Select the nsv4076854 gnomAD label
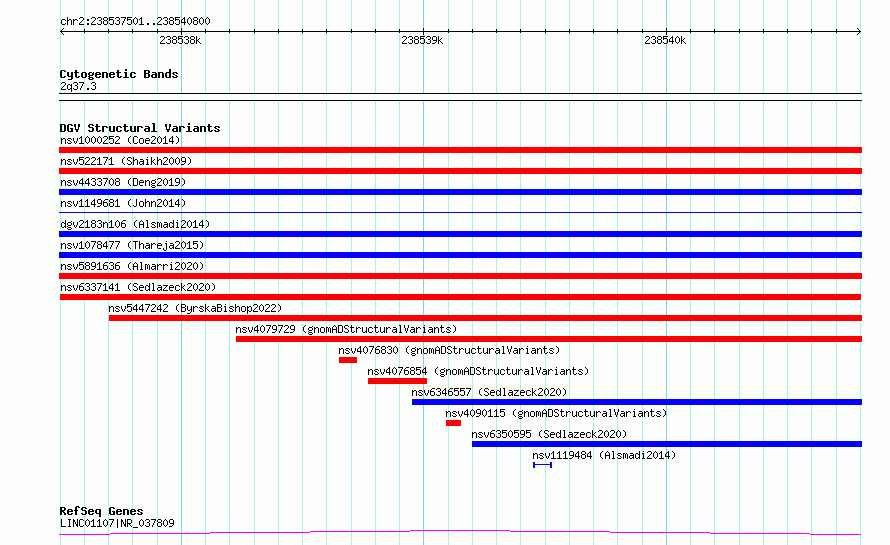The height and width of the screenshot is (545, 890). point(478,371)
